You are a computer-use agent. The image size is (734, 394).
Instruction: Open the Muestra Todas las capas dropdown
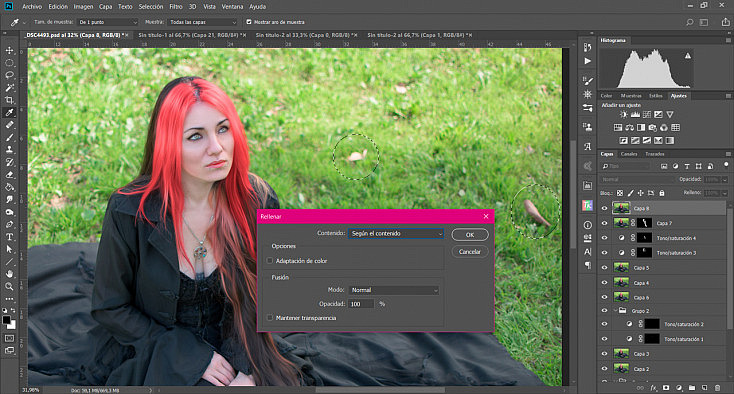[203, 22]
